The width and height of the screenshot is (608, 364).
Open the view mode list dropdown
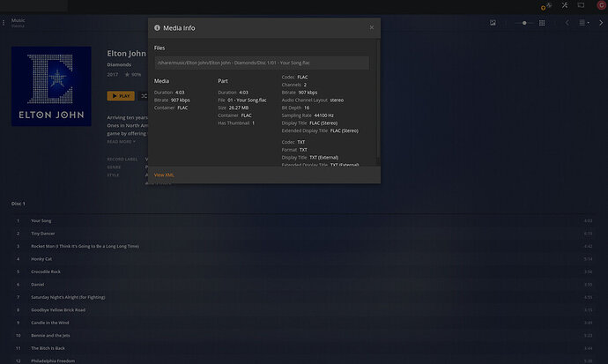pos(584,23)
